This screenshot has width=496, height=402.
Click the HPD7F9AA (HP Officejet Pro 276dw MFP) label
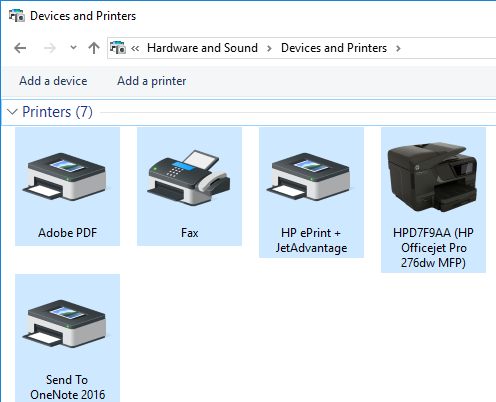[433, 248]
